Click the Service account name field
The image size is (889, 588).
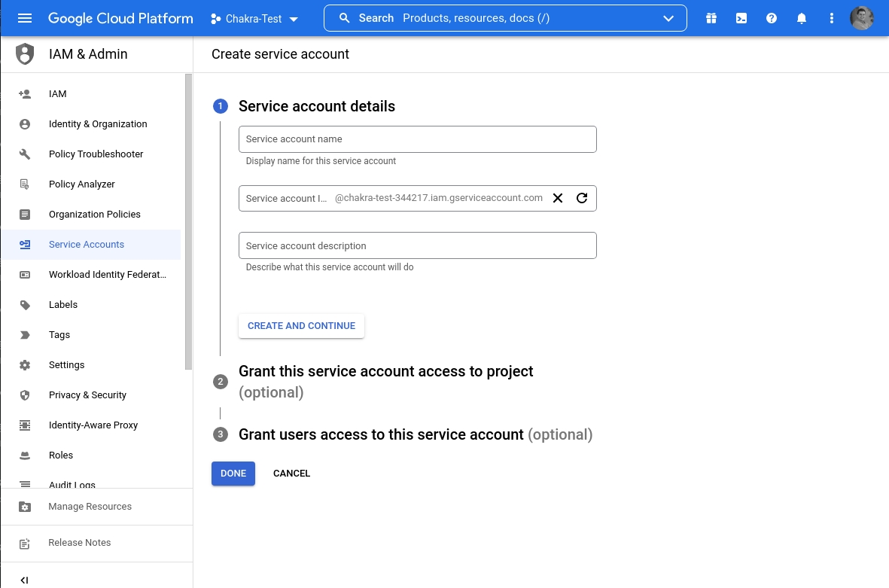(417, 139)
